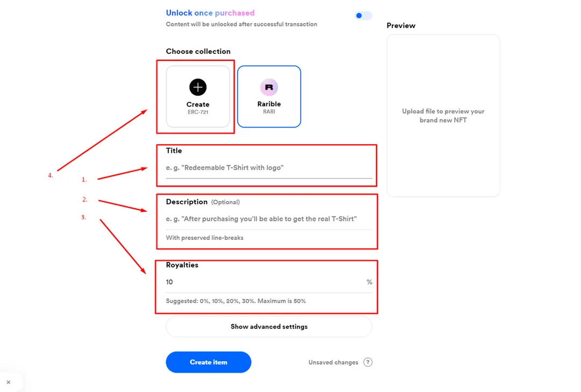Click the percent sign in Royalties field
The width and height of the screenshot is (581, 392).
pyautogui.click(x=370, y=282)
